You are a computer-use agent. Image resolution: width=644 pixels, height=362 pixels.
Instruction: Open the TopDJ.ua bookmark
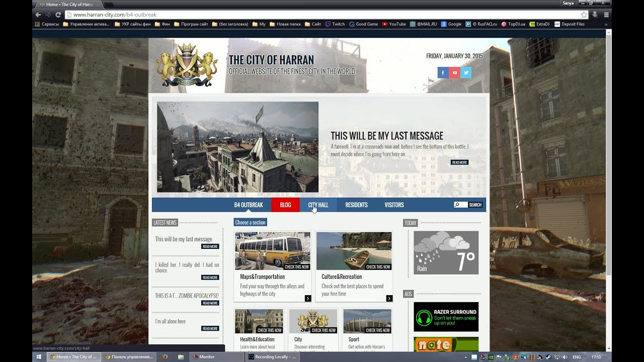(x=513, y=24)
